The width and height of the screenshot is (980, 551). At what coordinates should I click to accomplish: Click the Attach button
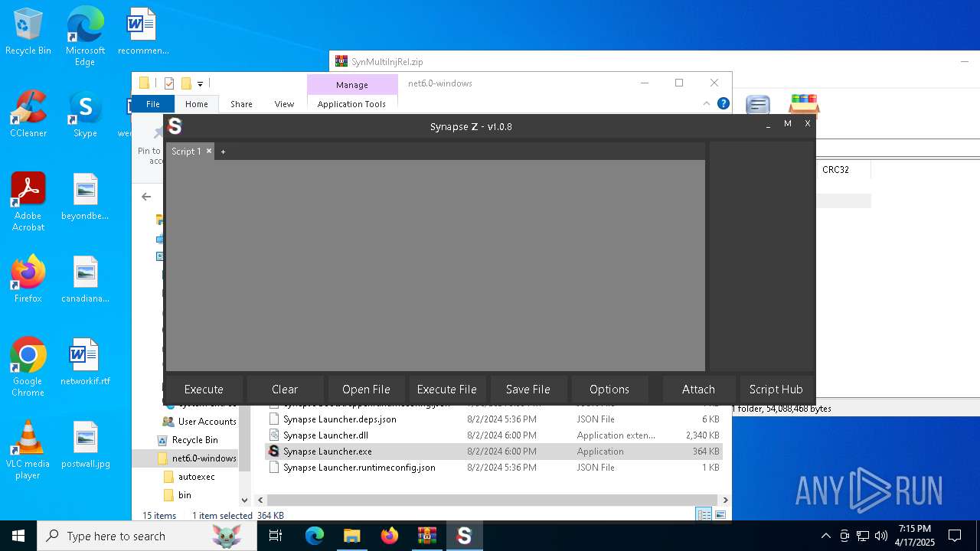pos(698,389)
